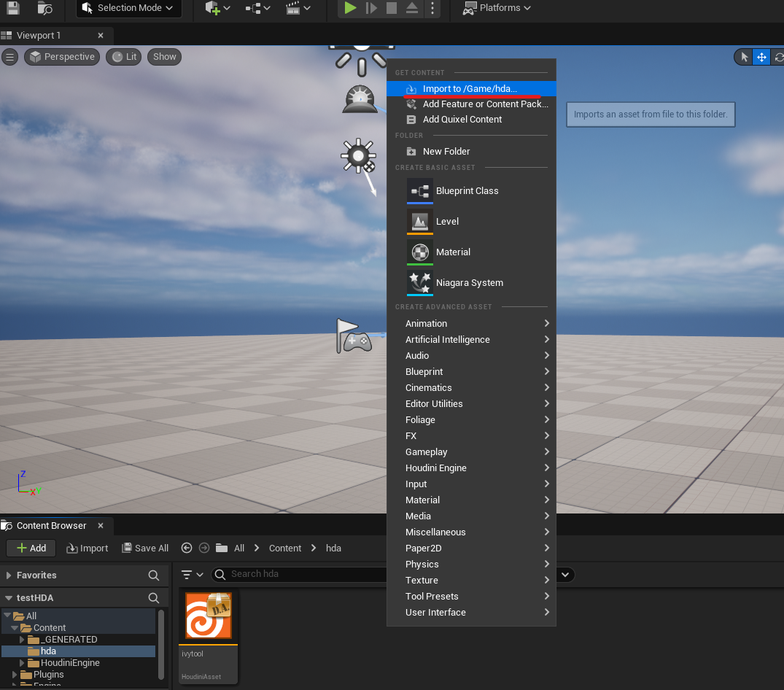784x690 pixels.
Task: Switch to the Content Browser tab
Action: [51, 525]
